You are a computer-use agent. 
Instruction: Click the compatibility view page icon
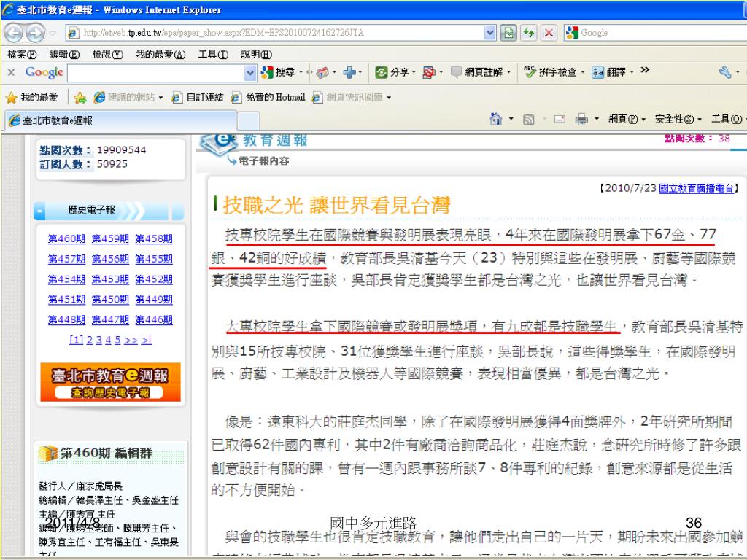[x=508, y=33]
